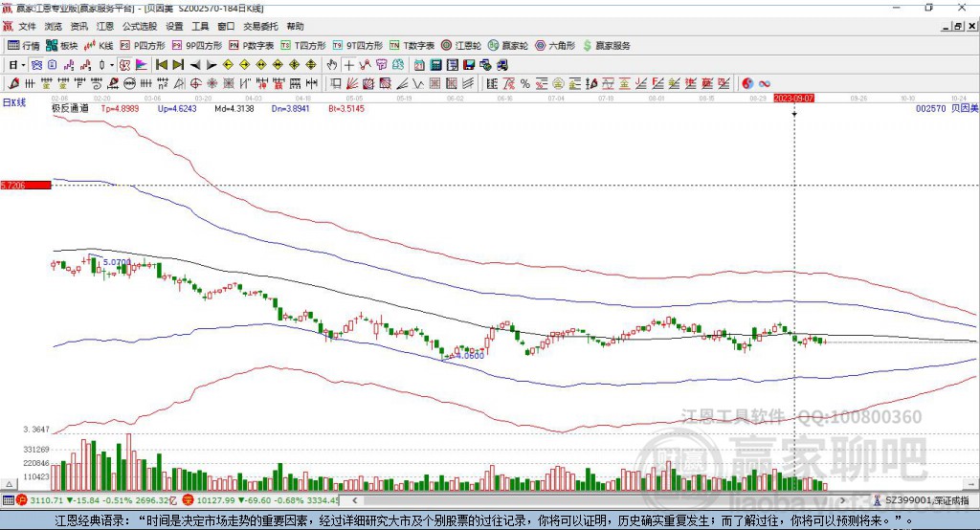Open the 行情 market quotes view
Image resolution: width=980 pixels, height=530 pixels.
(x=25, y=45)
